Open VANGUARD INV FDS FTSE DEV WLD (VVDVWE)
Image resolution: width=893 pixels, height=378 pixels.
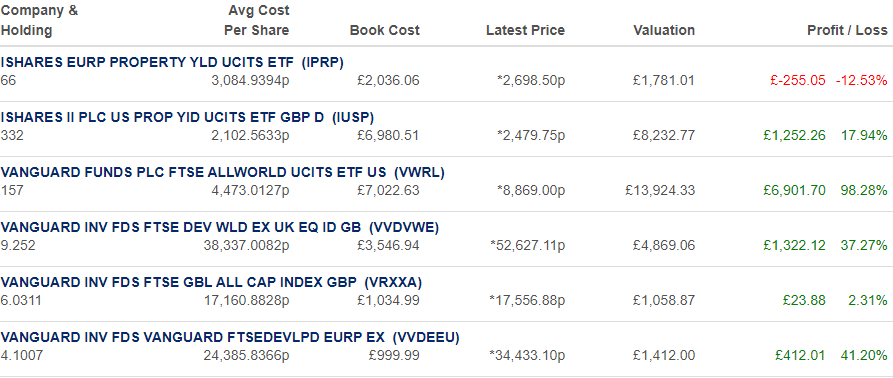[220, 228]
